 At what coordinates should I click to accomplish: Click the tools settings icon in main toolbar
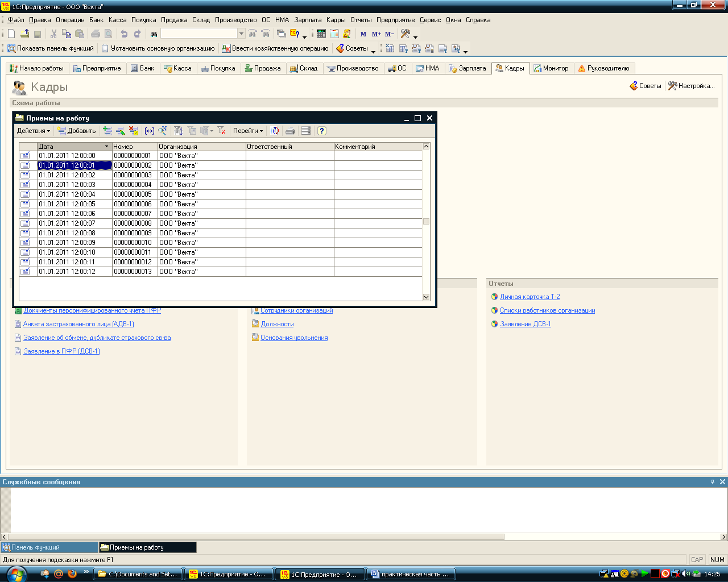(406, 34)
